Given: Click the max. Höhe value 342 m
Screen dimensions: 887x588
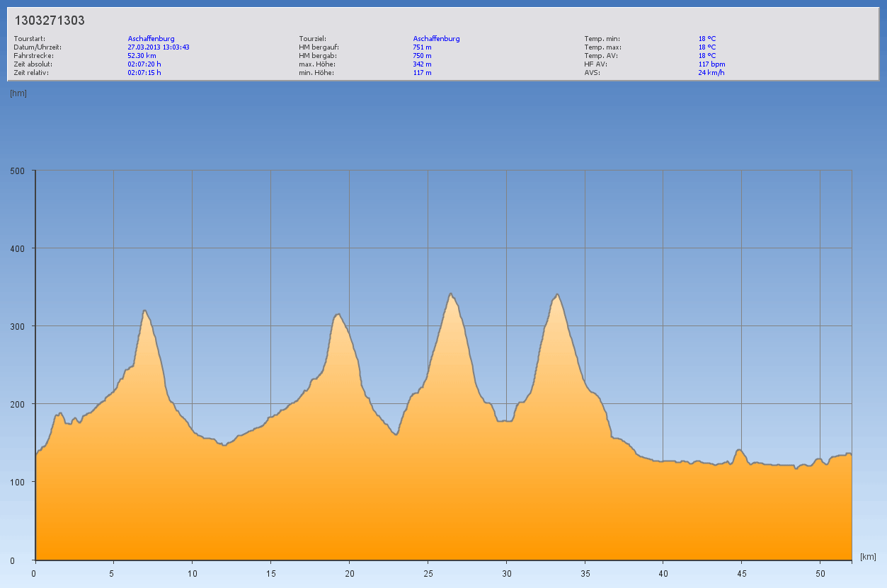Looking at the screenshot, I should pyautogui.click(x=422, y=64).
